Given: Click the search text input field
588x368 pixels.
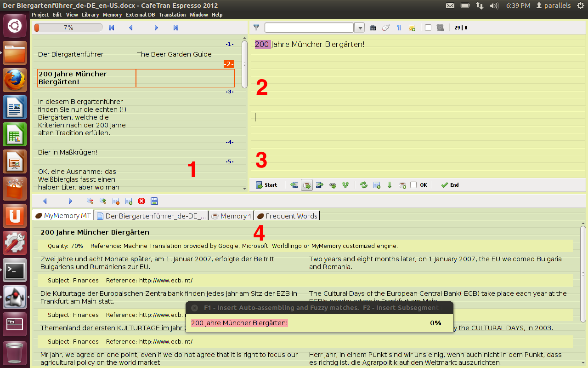Looking at the screenshot, I should point(309,28).
